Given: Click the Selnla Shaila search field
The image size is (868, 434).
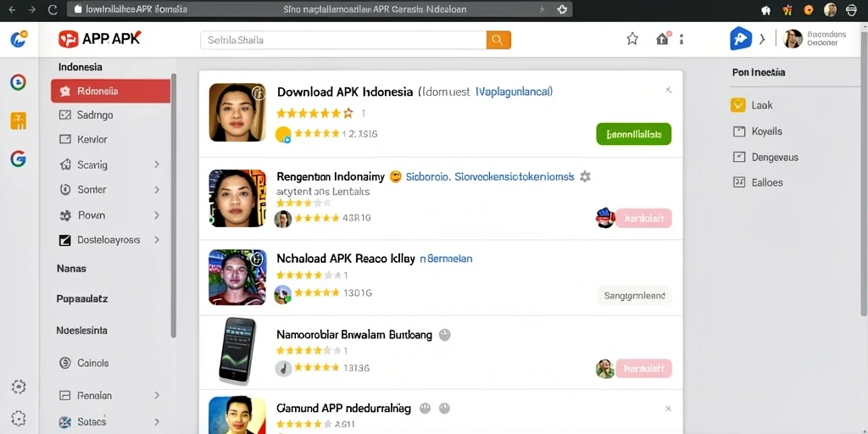Looking at the screenshot, I should tap(343, 40).
